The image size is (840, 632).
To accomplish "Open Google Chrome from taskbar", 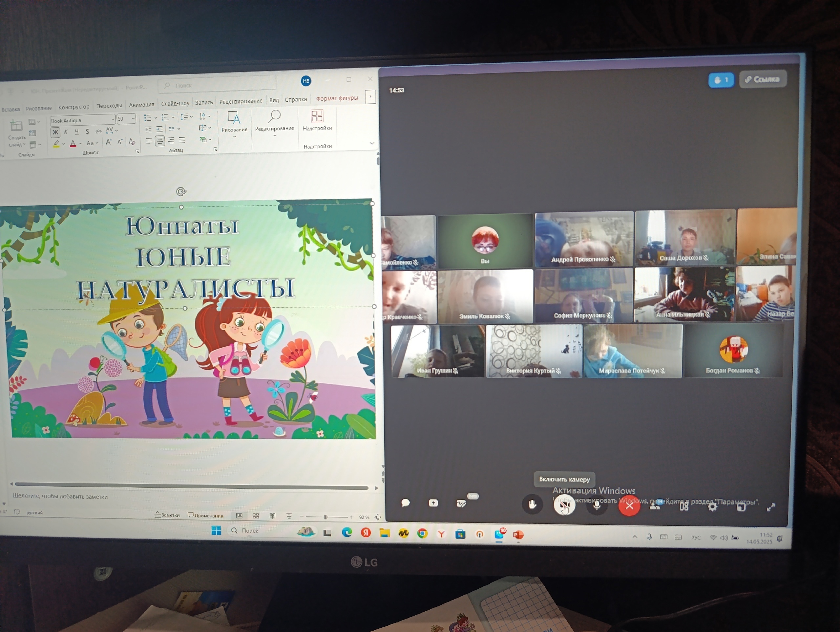I will 422,534.
